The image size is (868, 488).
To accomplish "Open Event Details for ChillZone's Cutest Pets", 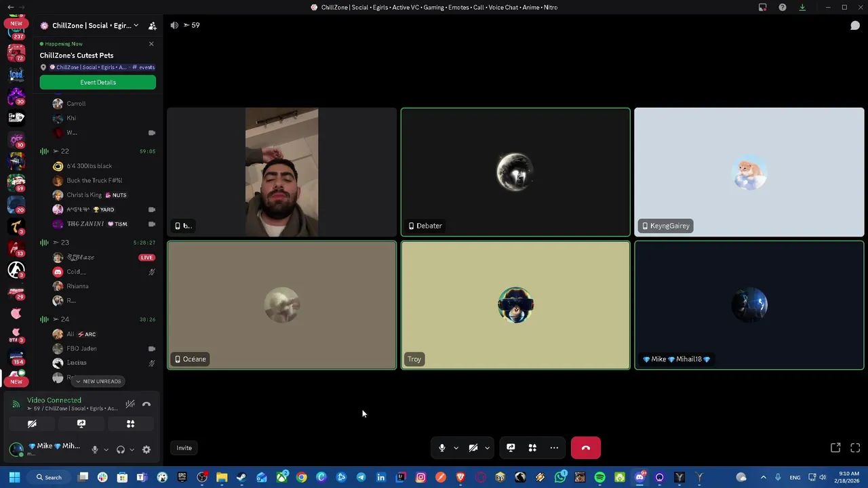I will tap(98, 82).
